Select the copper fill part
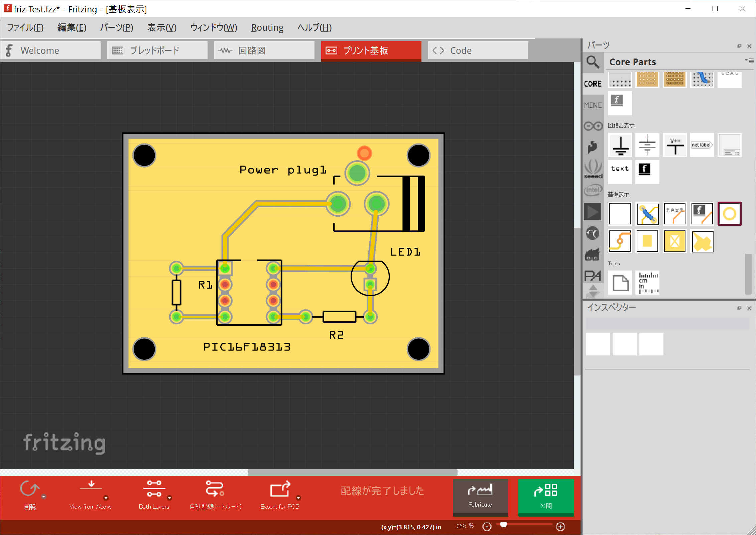The width and height of the screenshot is (756, 535). tap(702, 241)
